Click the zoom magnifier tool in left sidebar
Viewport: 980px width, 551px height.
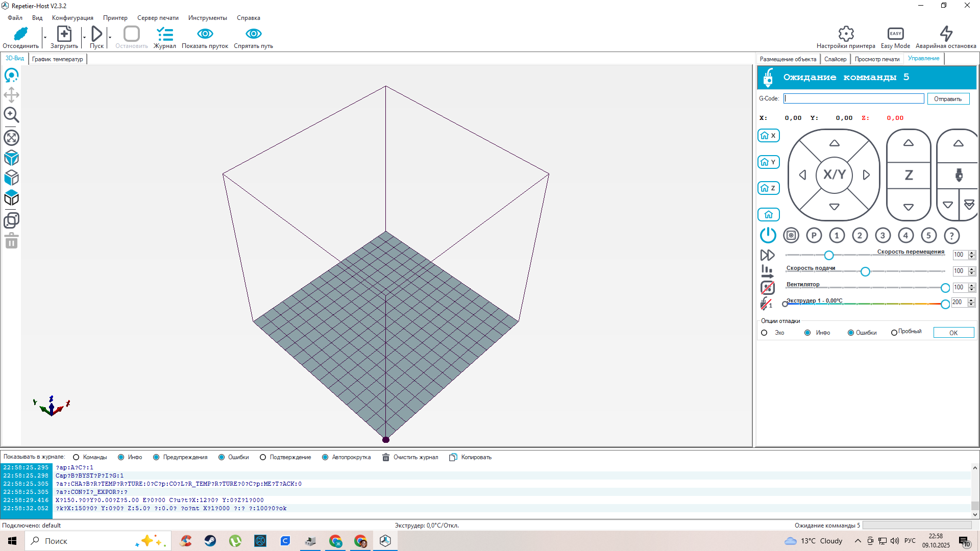tap(11, 115)
